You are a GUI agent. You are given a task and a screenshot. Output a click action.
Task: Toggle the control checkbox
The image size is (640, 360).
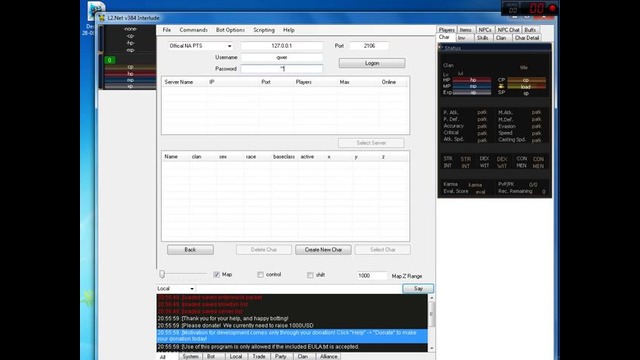click(x=260, y=275)
